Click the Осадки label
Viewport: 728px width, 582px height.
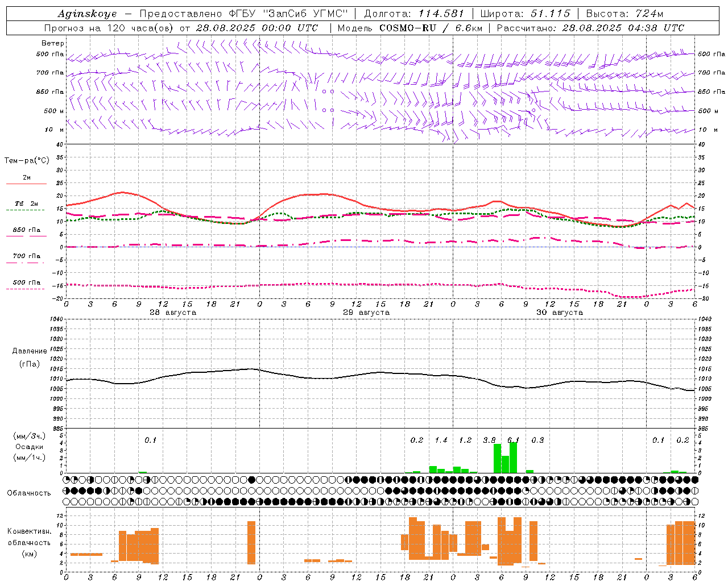tap(30, 447)
